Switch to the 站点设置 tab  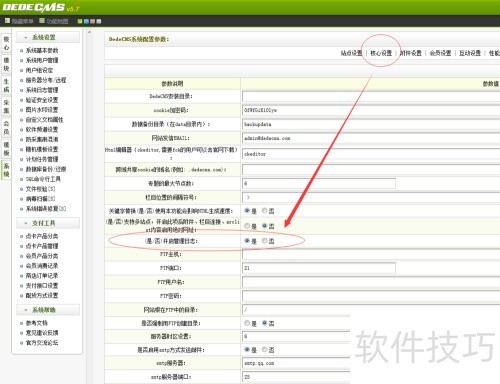pos(351,53)
